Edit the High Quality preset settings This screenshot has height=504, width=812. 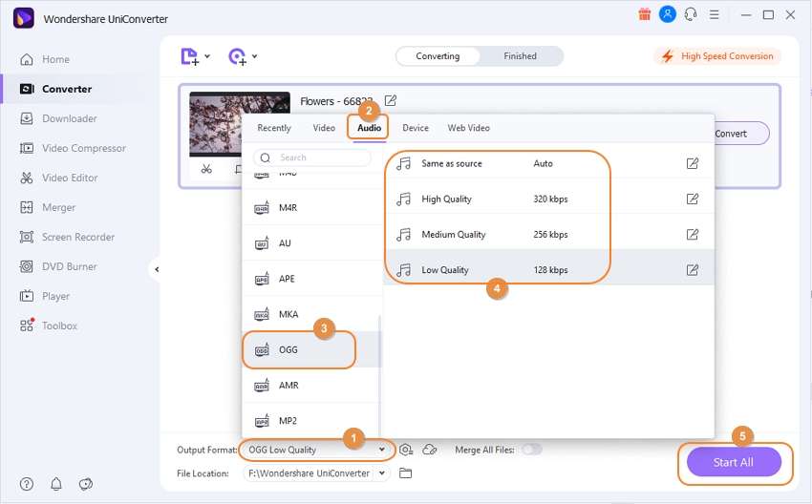pyautogui.click(x=693, y=199)
